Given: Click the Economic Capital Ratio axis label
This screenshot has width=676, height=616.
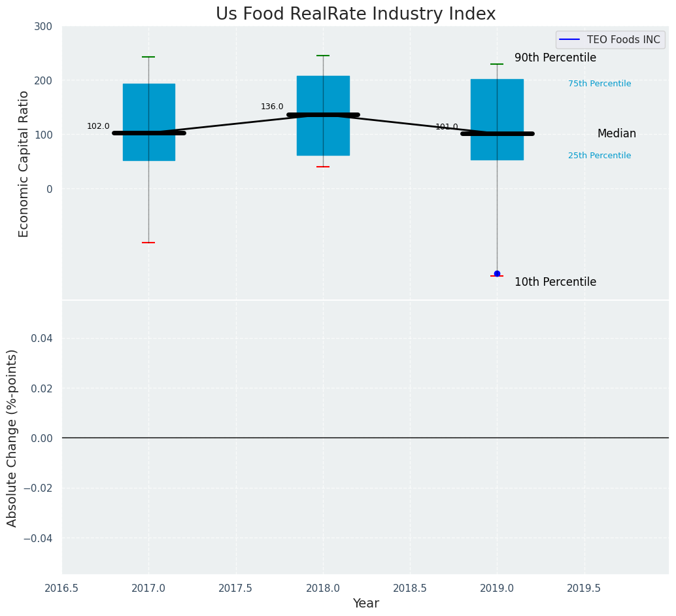Looking at the screenshot, I should point(24,163).
